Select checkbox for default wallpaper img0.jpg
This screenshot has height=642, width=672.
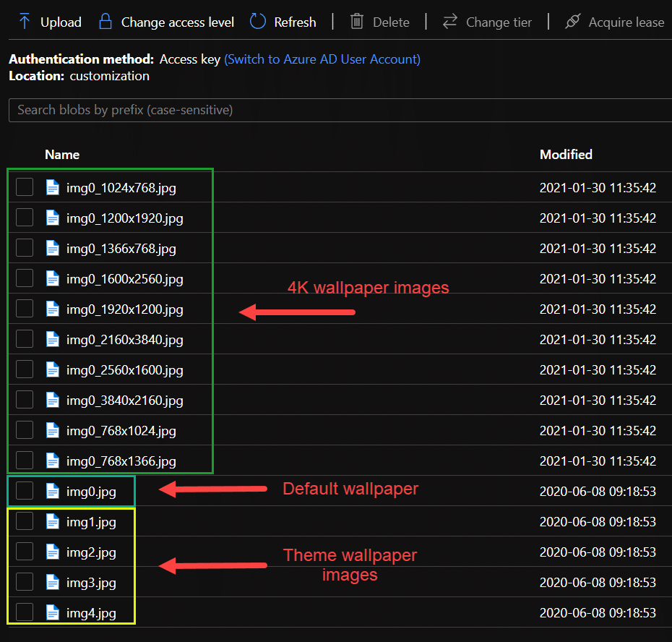pyautogui.click(x=25, y=491)
